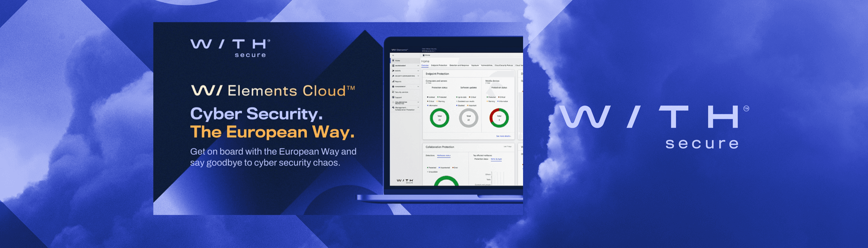Select the Detections tab in Collaboration Protection
This screenshot has width=868, height=248.
coord(430,156)
